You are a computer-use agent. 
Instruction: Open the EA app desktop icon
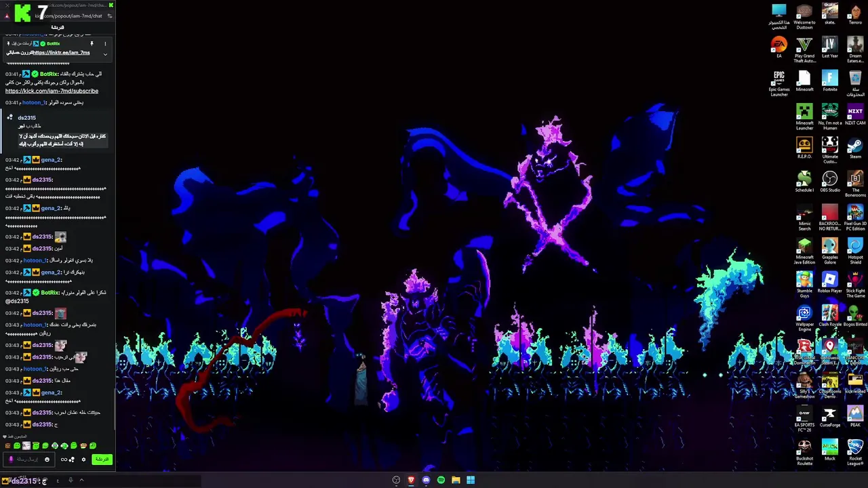click(778, 47)
